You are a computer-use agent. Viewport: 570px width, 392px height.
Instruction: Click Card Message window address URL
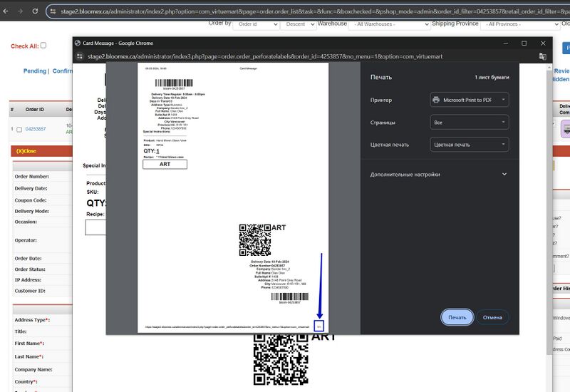click(x=265, y=56)
